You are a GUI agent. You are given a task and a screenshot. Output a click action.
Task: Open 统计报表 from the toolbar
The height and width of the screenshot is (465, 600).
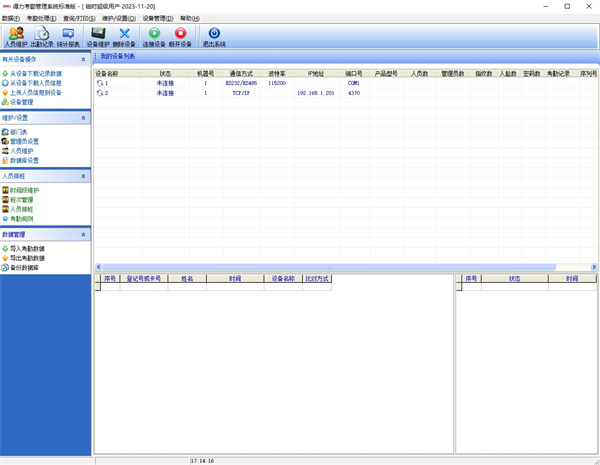pos(69,37)
